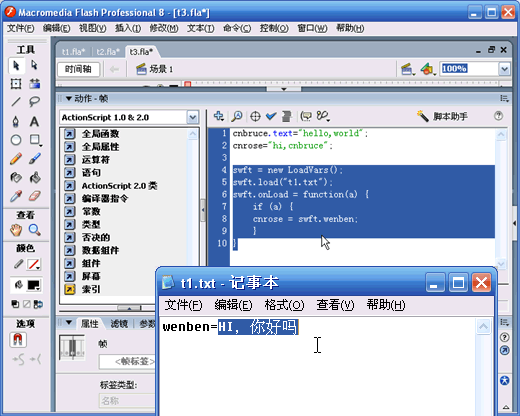Select the Ink Bottle tool
This screenshot has width=520, height=416.
click(16, 177)
